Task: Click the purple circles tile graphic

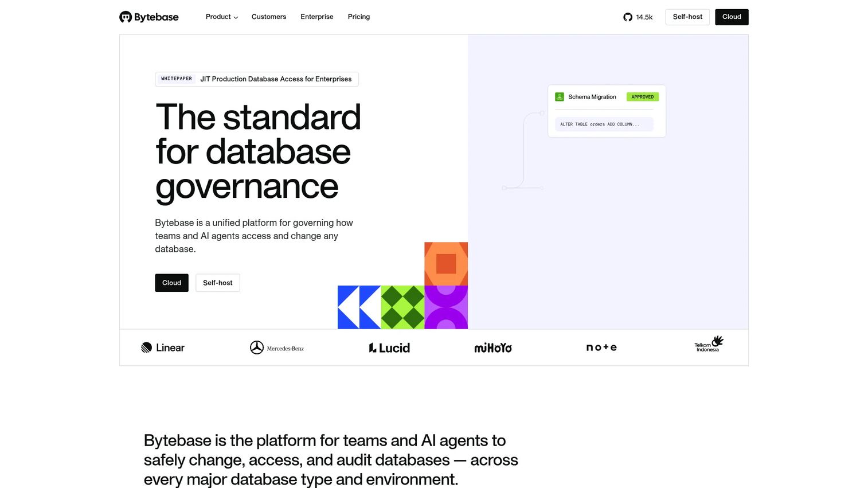Action: coord(446,307)
